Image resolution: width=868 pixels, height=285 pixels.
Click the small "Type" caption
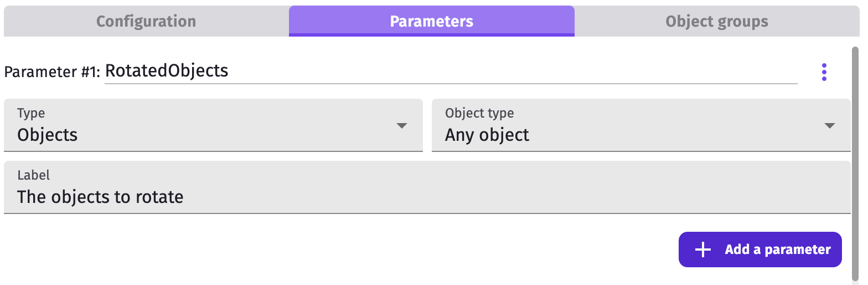(x=31, y=113)
